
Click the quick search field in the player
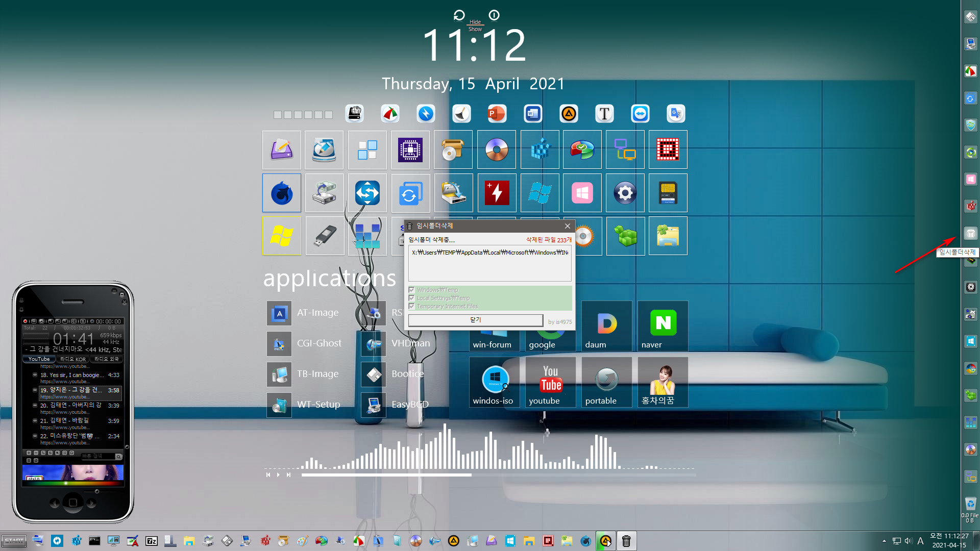coord(99,456)
